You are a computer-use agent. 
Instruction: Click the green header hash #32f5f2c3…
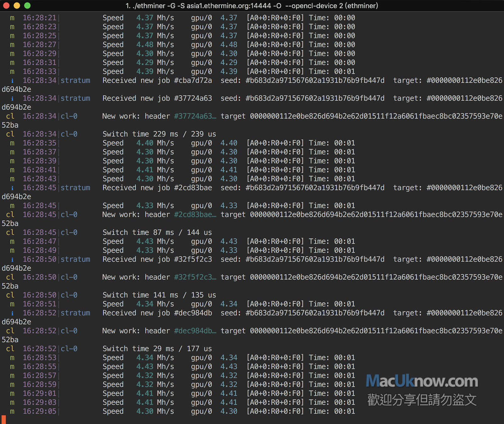(195, 278)
